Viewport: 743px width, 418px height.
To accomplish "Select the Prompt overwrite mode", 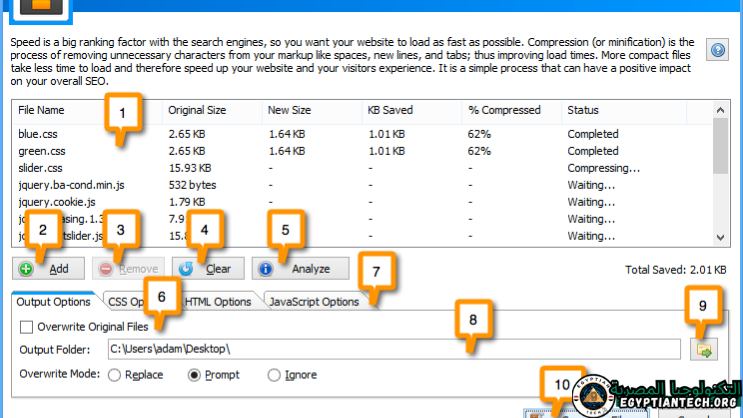I will [196, 375].
